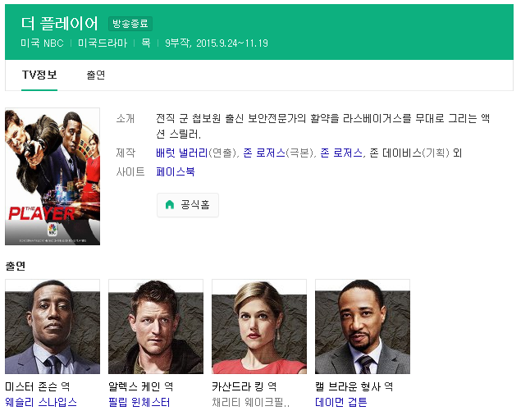Open the TV정보 tab

(x=39, y=75)
